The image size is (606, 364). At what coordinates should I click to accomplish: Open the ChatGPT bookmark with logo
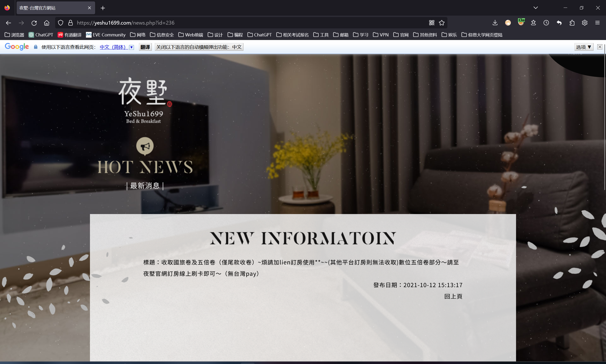click(x=41, y=35)
